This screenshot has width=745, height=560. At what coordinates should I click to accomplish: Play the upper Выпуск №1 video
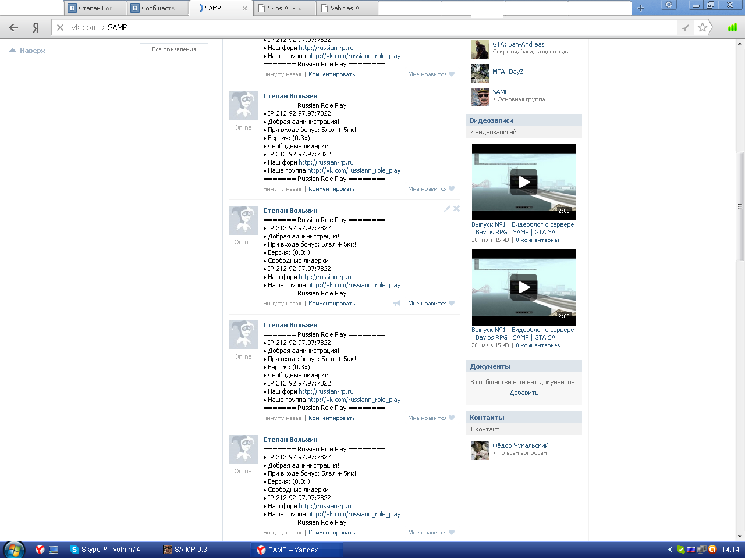[524, 182]
